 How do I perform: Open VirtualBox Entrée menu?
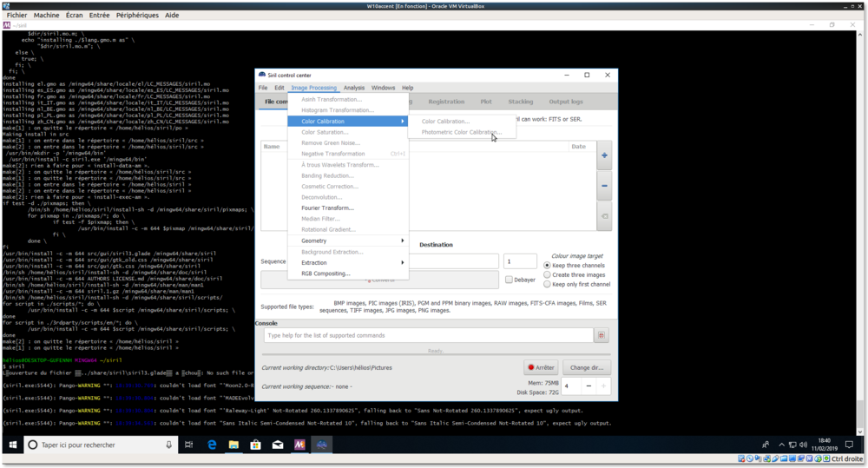pyautogui.click(x=99, y=15)
